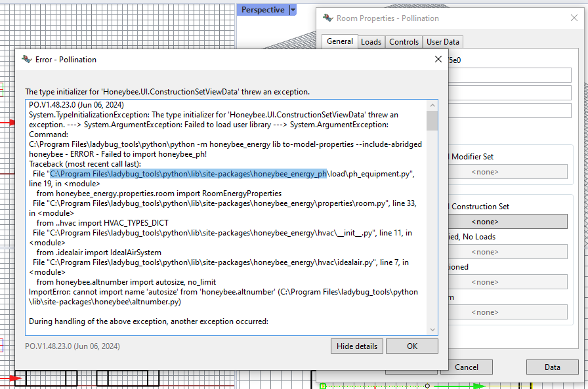Click 'honeybee - ERROR - Failed to import honeybee_ph!' line
This screenshot has height=389, width=588.
[117, 154]
